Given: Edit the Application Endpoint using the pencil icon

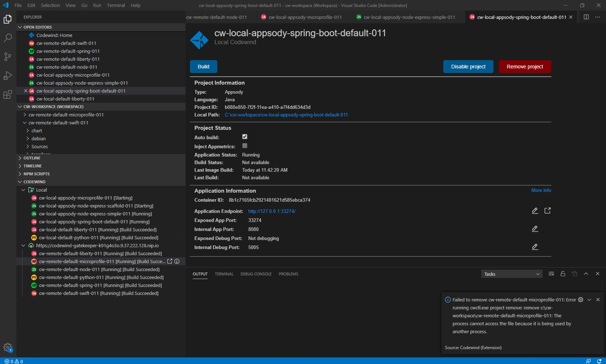Looking at the screenshot, I should pos(535,210).
